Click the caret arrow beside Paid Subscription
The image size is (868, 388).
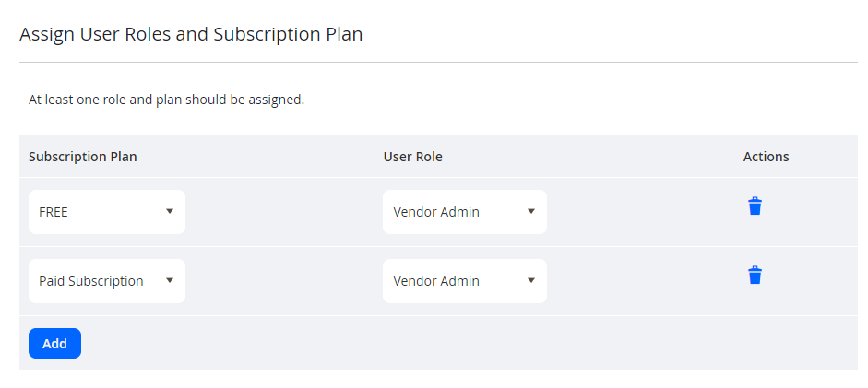pyautogui.click(x=170, y=281)
